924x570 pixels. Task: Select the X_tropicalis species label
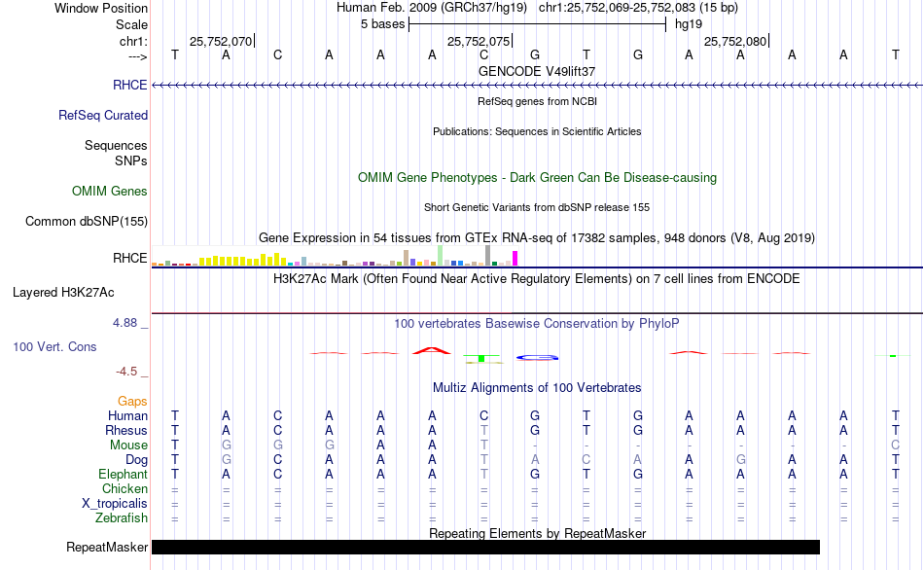pos(115,504)
